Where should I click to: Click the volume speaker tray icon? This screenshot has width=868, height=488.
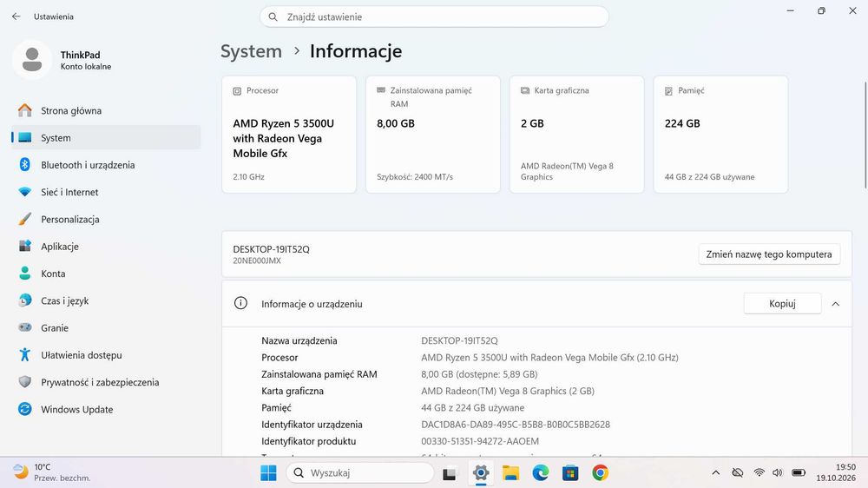[778, 472]
